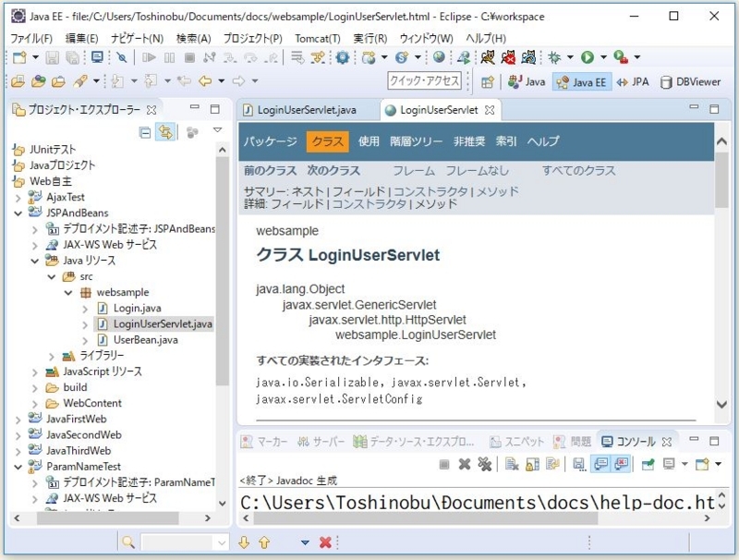Image resolution: width=739 pixels, height=560 pixels.
Task: Switch to Java EE perspective
Action: click(x=582, y=82)
